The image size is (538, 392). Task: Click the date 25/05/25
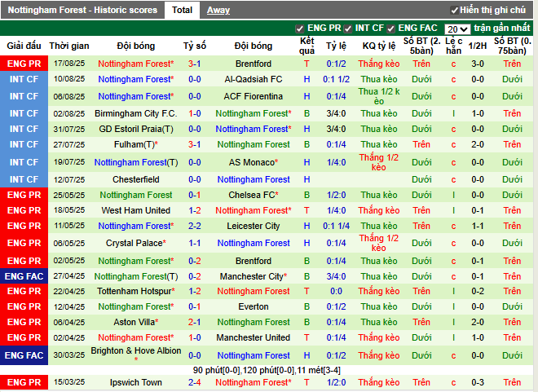pyautogui.click(x=69, y=195)
